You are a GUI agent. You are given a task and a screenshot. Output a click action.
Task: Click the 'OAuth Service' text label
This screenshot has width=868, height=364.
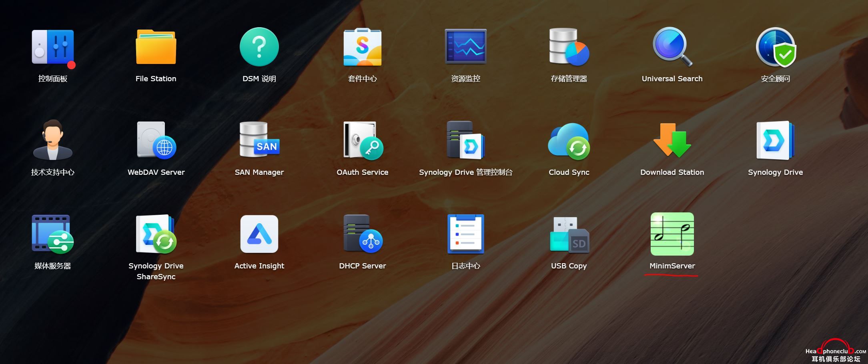[x=363, y=172]
